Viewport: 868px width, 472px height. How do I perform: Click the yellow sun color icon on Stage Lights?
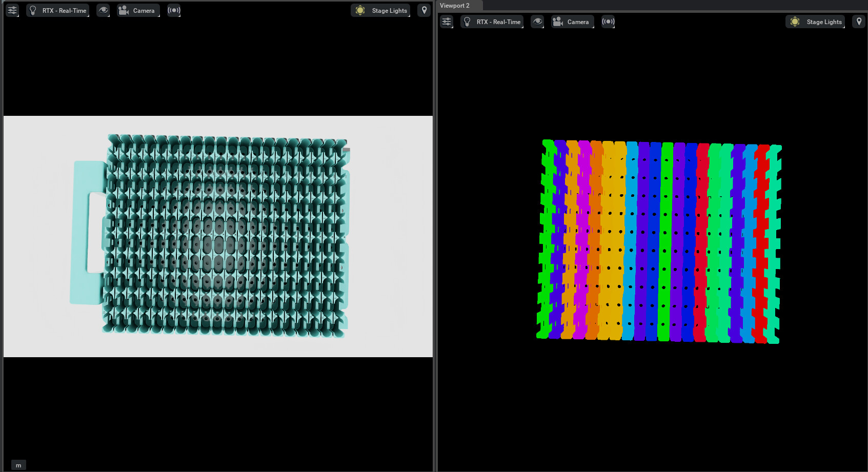(359, 10)
